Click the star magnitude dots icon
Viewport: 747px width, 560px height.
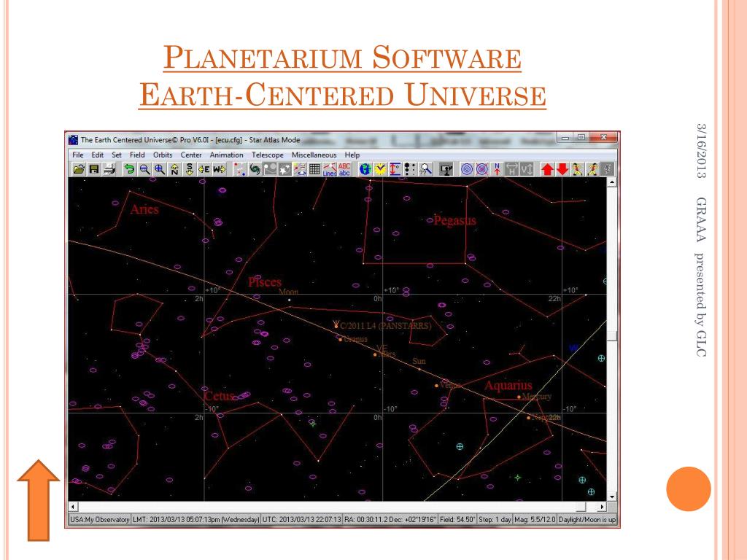pos(410,169)
